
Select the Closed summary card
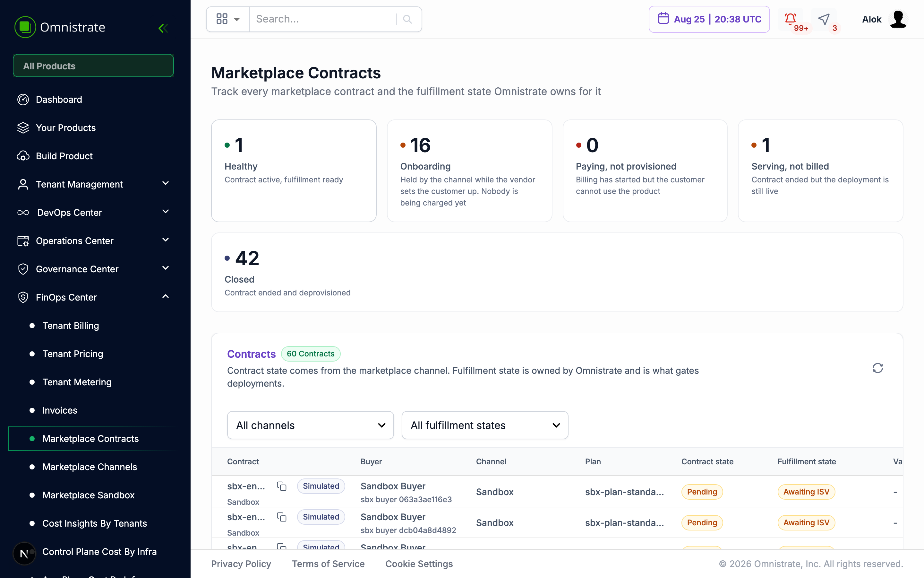[557, 272]
